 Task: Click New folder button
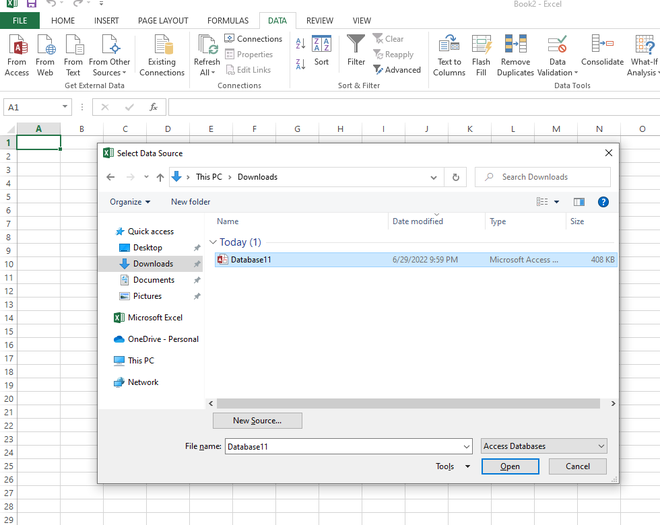190,202
